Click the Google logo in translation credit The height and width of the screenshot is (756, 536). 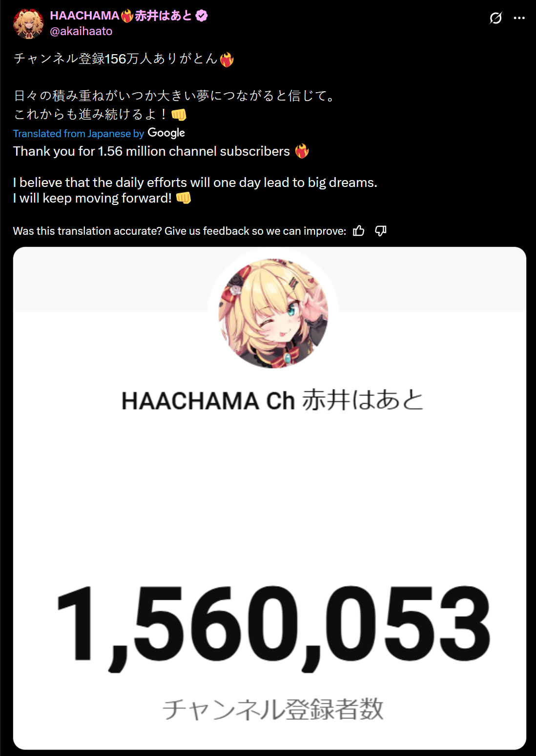pos(166,133)
